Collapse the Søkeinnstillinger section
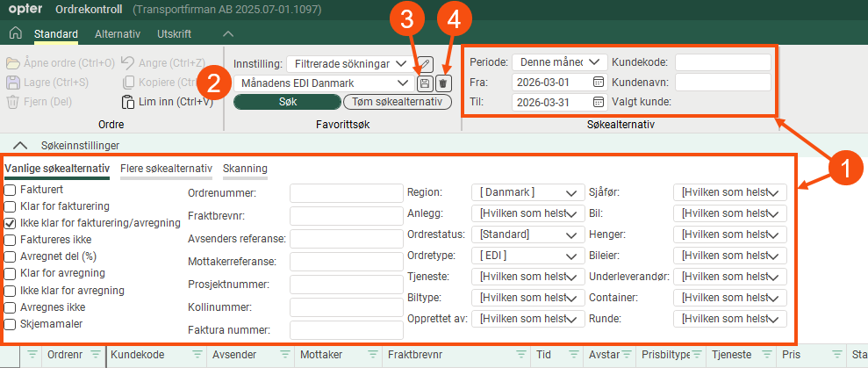The height and width of the screenshot is (375, 868). tap(22, 145)
